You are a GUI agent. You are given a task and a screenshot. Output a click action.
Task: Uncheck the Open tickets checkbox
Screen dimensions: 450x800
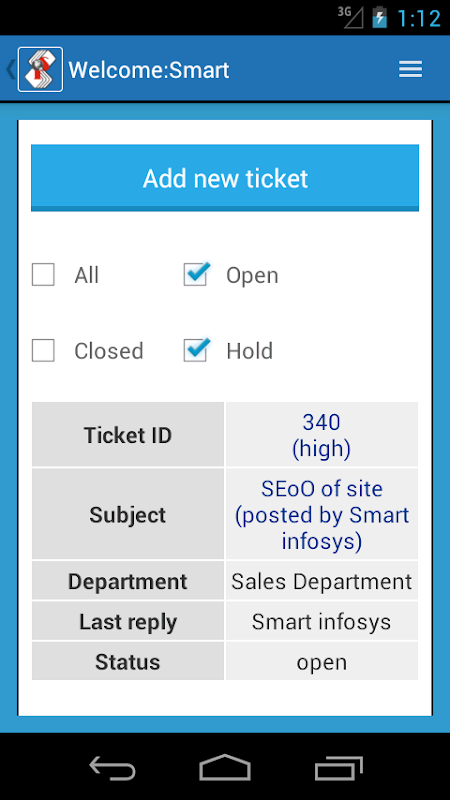pyautogui.click(x=195, y=274)
